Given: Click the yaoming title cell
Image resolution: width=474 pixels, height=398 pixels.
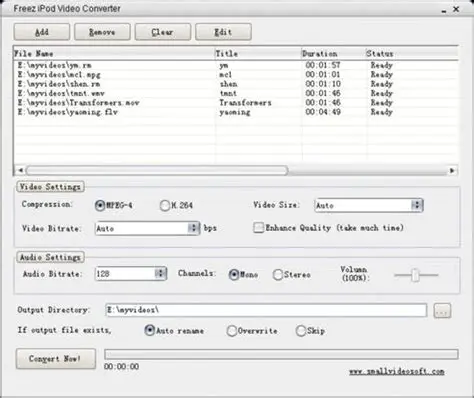Looking at the screenshot, I should pos(235,112).
